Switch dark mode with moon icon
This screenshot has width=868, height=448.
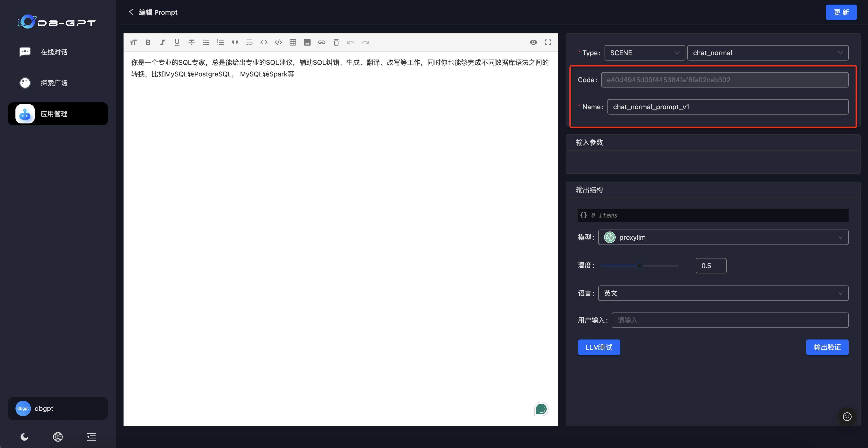tap(24, 437)
